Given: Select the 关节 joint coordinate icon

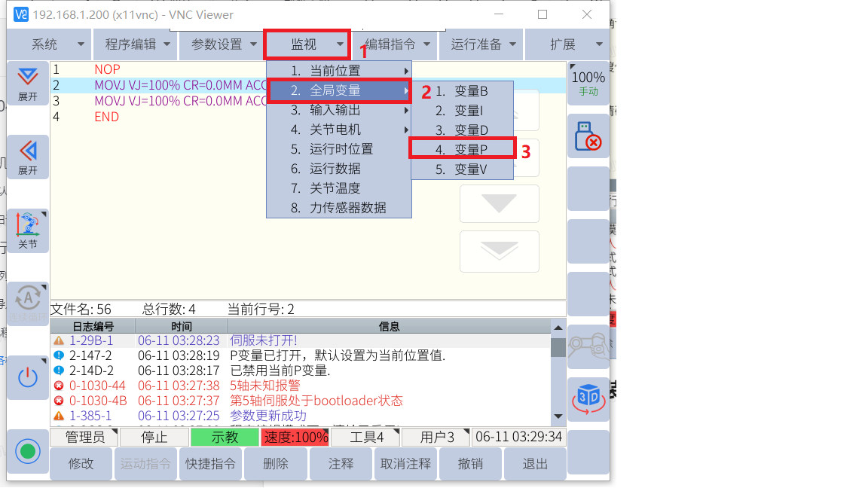Looking at the screenshot, I should point(28,230).
